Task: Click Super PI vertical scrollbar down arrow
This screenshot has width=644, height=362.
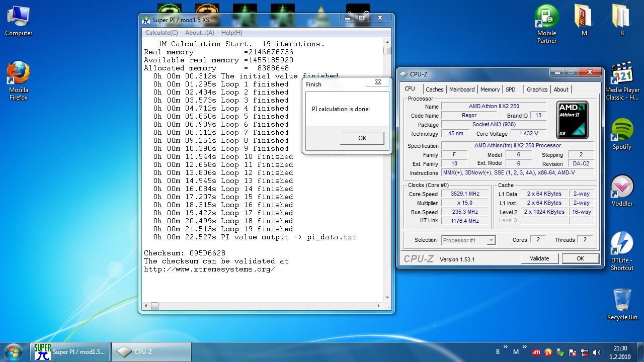Action: tap(387, 298)
